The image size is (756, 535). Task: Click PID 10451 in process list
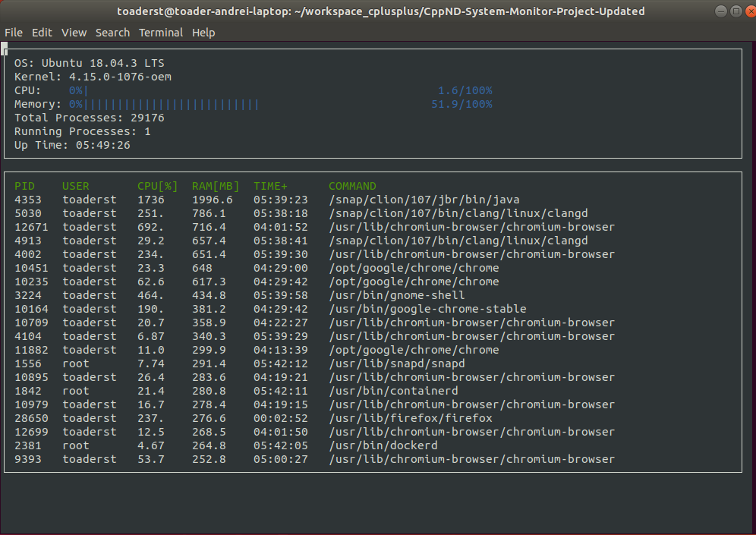point(31,268)
